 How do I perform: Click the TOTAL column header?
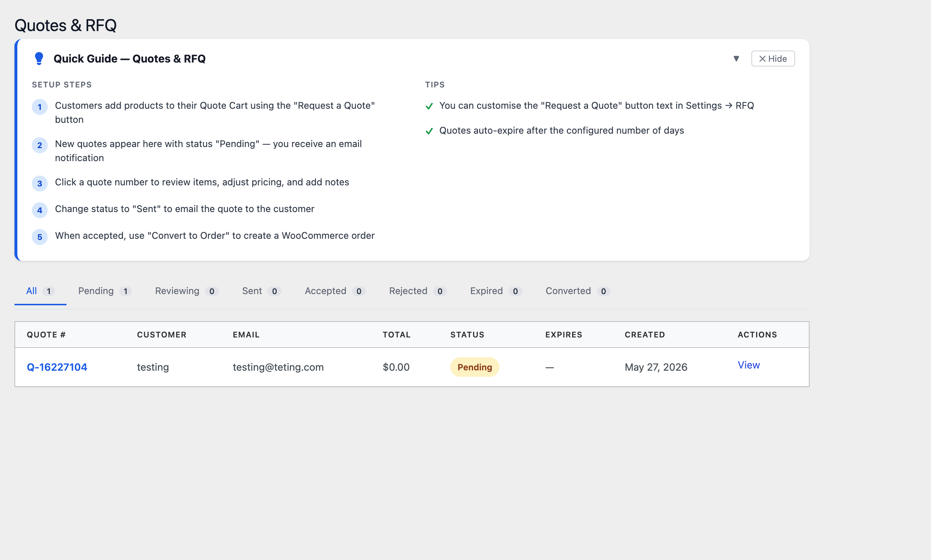point(396,335)
